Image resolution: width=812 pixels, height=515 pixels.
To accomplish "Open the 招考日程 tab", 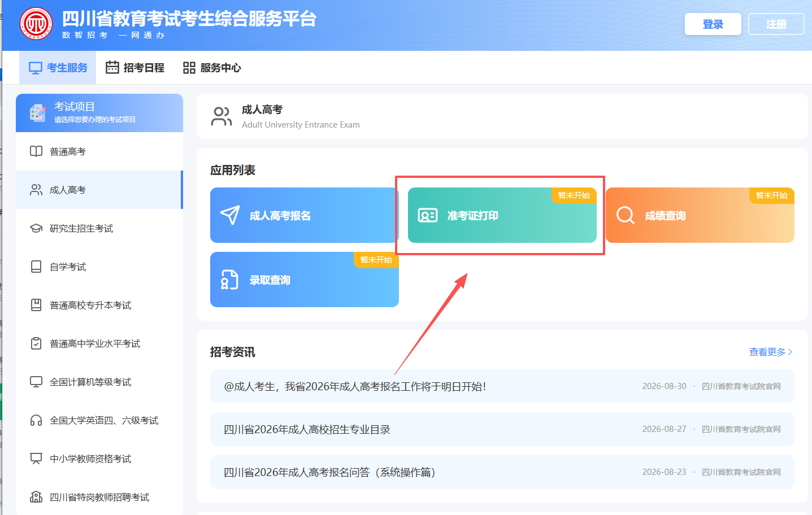I will [x=135, y=68].
